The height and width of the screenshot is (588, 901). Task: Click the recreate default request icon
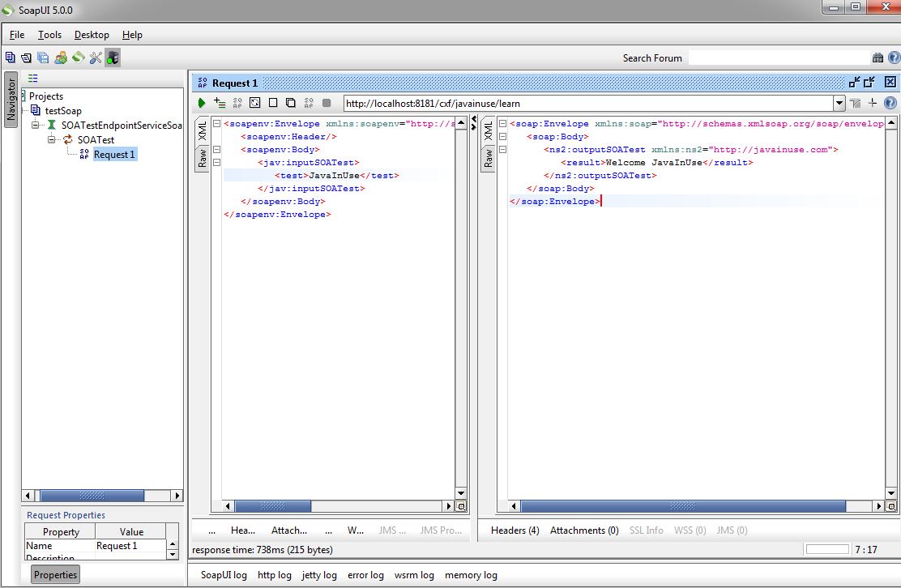click(255, 103)
